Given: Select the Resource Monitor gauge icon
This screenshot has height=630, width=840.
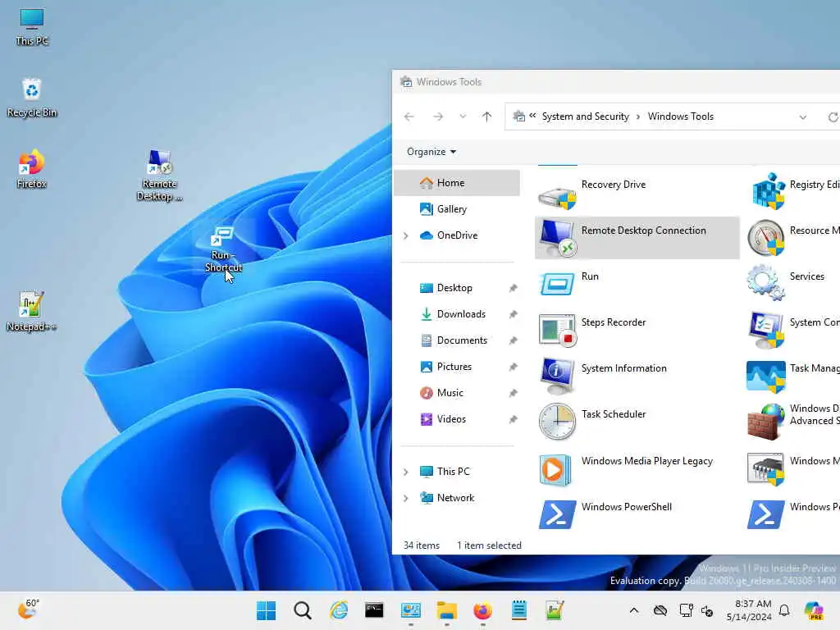Looking at the screenshot, I should [766, 238].
